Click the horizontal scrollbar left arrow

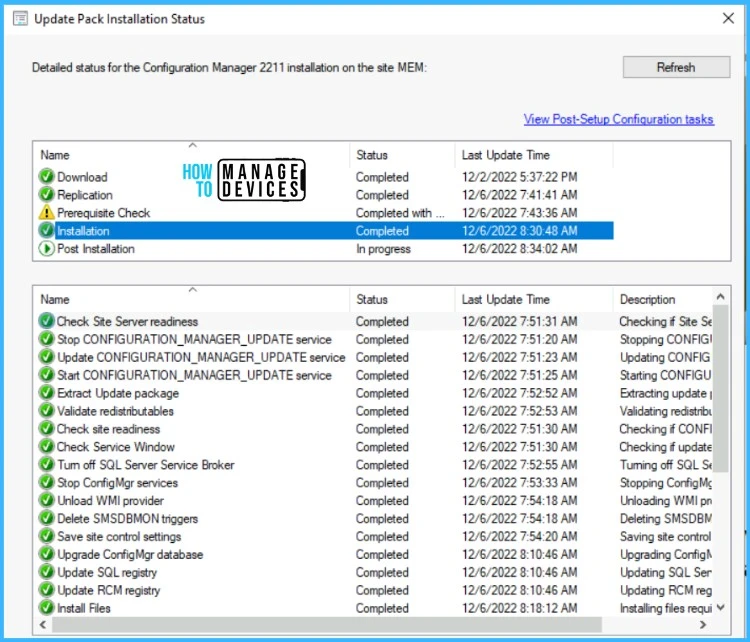coord(43,624)
